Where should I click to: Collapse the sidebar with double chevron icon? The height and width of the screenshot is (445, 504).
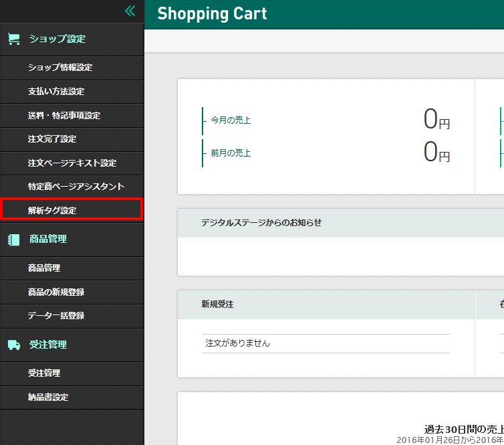(130, 11)
